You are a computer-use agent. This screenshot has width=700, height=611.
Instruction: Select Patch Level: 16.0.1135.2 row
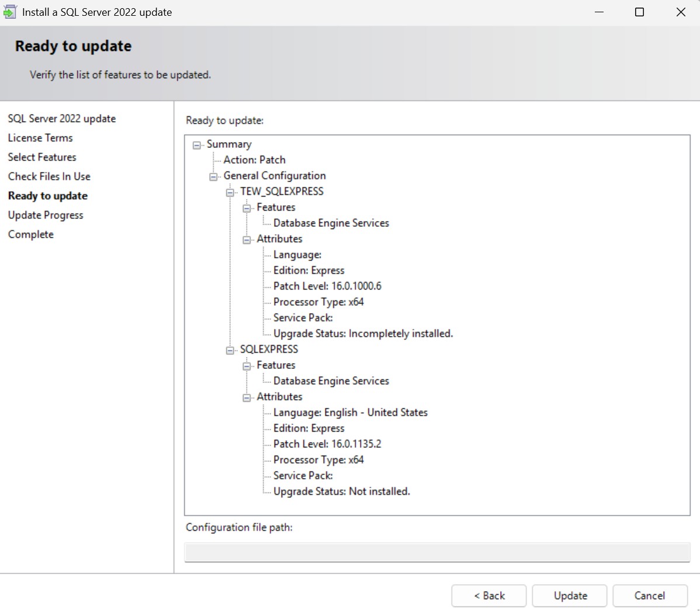pos(327,444)
